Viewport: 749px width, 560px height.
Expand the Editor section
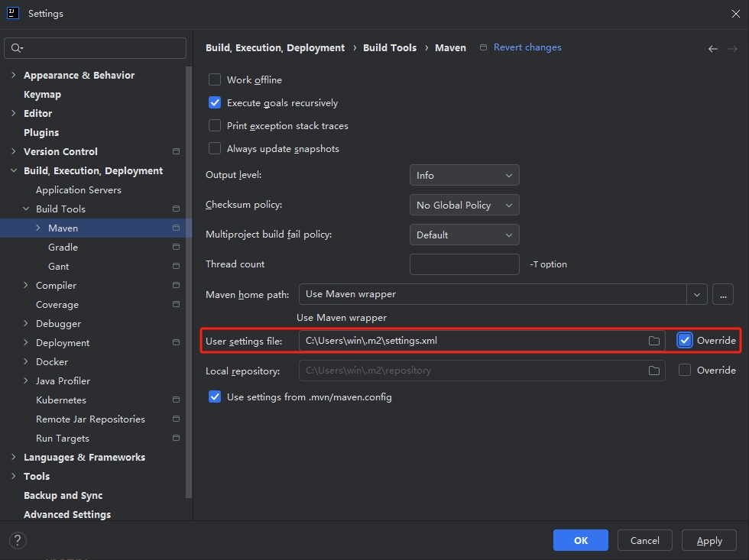click(x=14, y=113)
